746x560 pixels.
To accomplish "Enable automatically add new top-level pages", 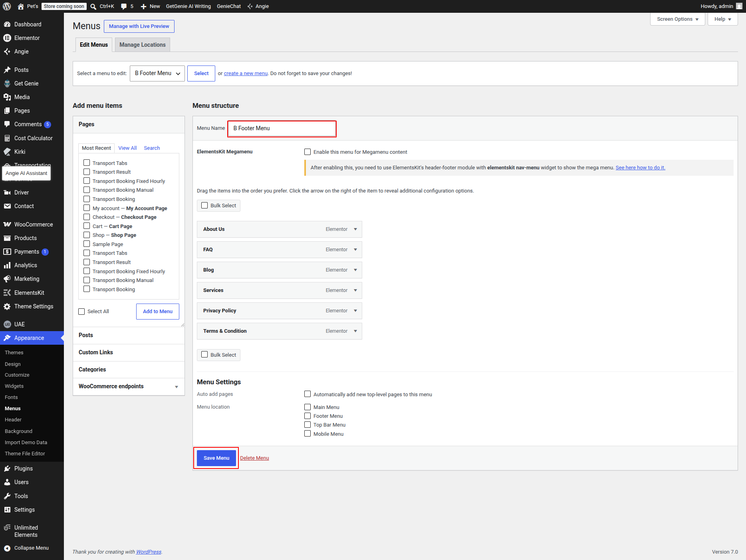I will pyautogui.click(x=308, y=394).
